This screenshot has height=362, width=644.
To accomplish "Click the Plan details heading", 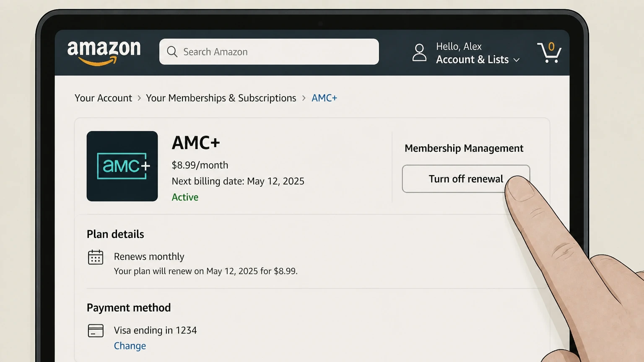I will pos(115,234).
